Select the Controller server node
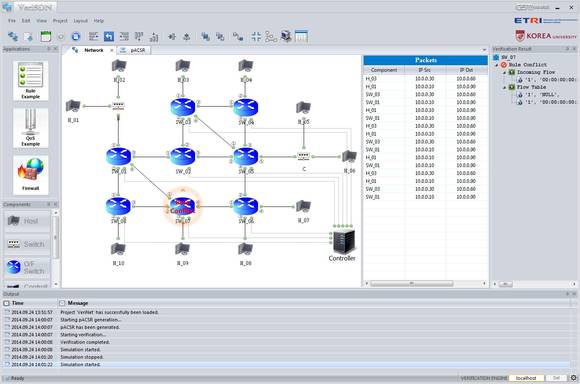The height and width of the screenshot is (384, 580). (344, 242)
